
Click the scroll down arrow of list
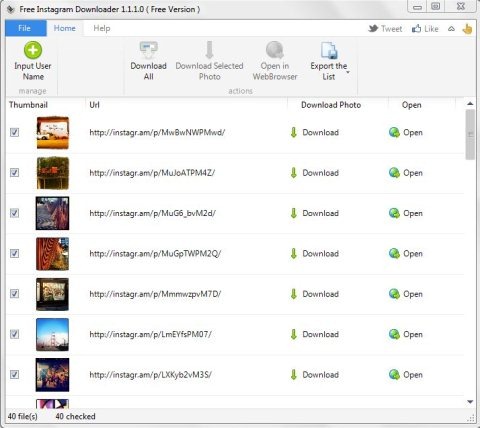(470, 402)
